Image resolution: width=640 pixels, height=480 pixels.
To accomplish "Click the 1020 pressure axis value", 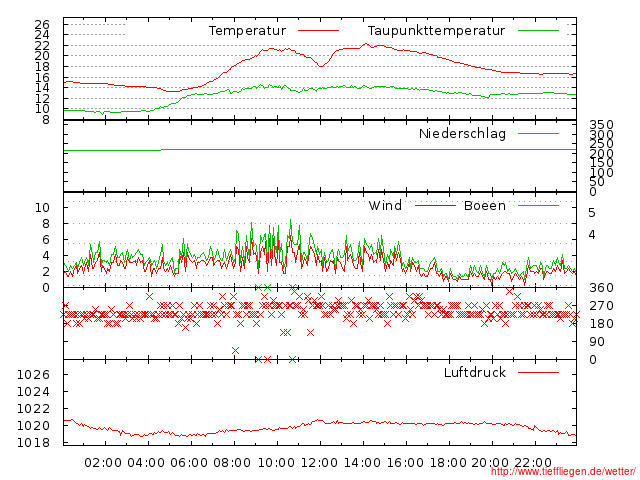I will click(33, 425).
